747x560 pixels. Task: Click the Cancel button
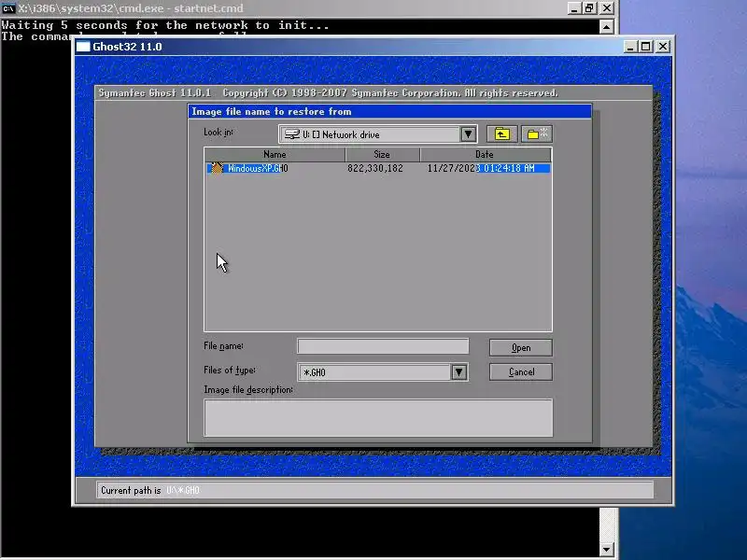point(521,371)
